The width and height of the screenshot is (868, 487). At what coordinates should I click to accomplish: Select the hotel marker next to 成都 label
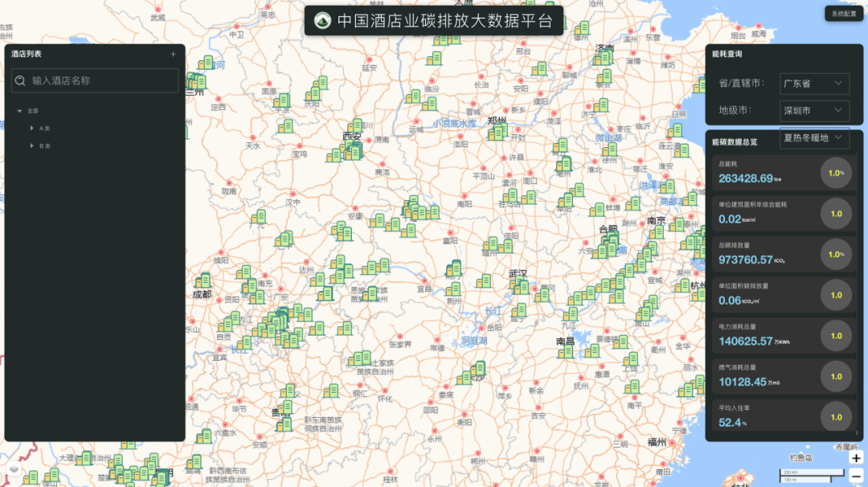coord(203,281)
